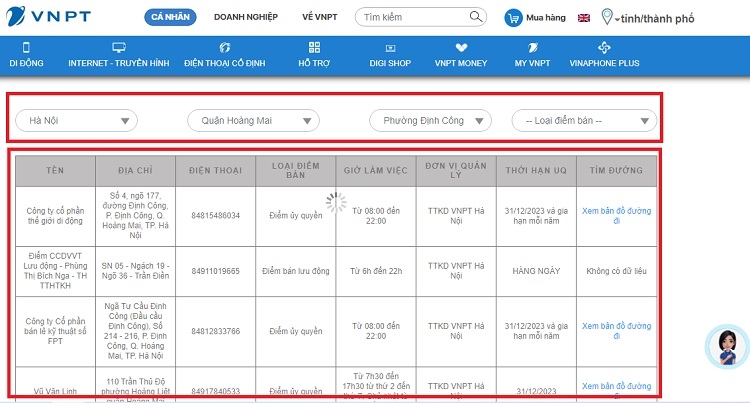Select the Cá Nhân tab
Screen dimensions: 750x403
(170, 17)
